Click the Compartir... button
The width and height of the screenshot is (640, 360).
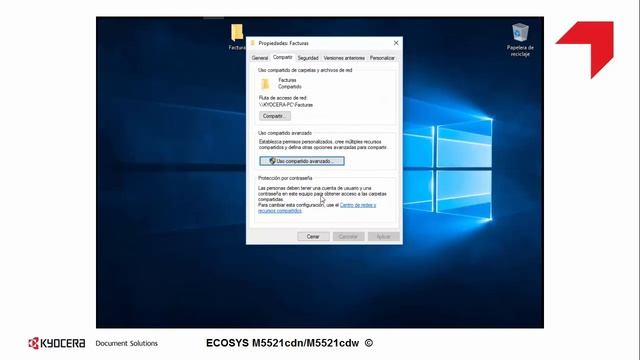pyautogui.click(x=275, y=116)
